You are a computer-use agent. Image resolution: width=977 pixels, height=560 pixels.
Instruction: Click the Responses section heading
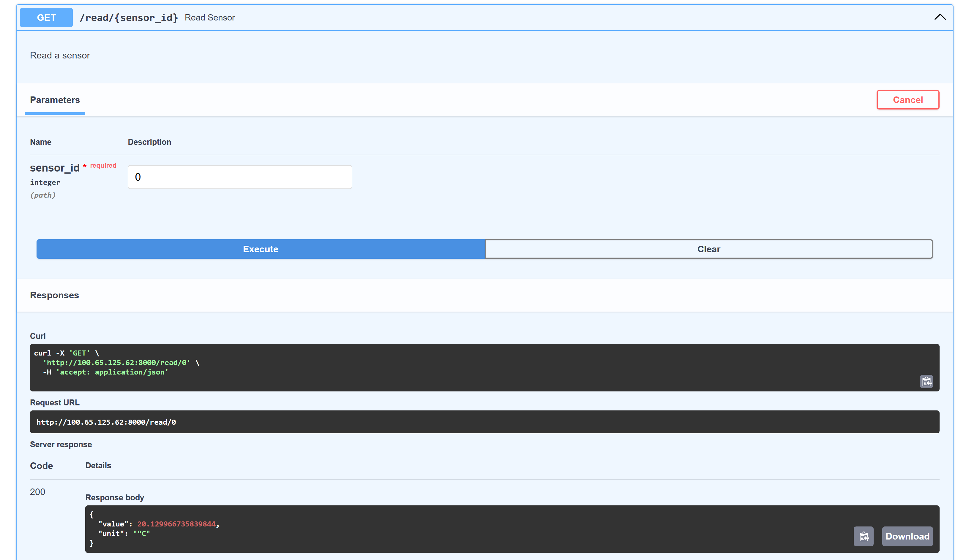54,295
